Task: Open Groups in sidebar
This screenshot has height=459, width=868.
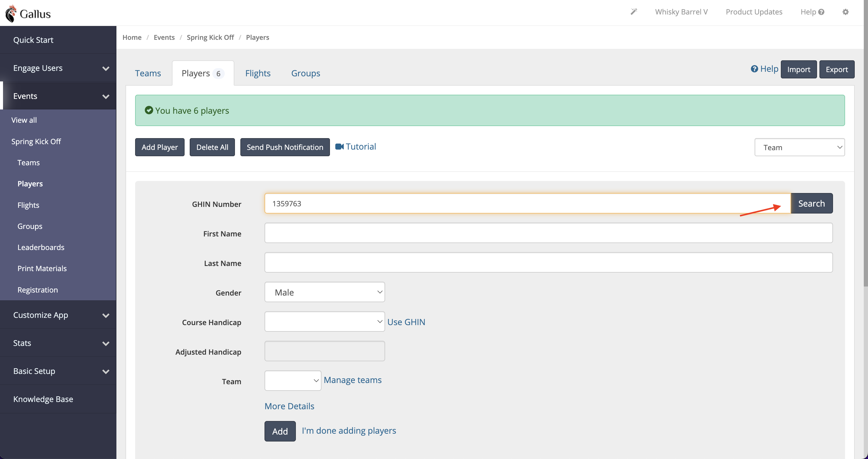Action: 30,226
